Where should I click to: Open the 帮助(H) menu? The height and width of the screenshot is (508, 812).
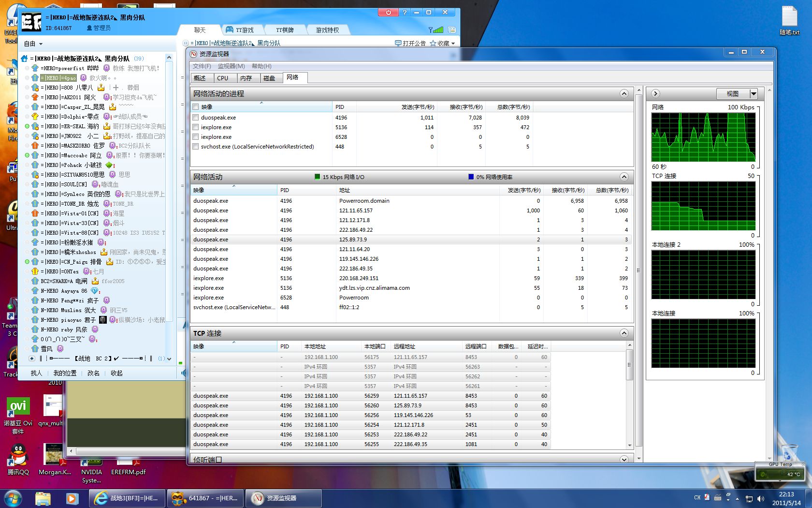click(261, 66)
